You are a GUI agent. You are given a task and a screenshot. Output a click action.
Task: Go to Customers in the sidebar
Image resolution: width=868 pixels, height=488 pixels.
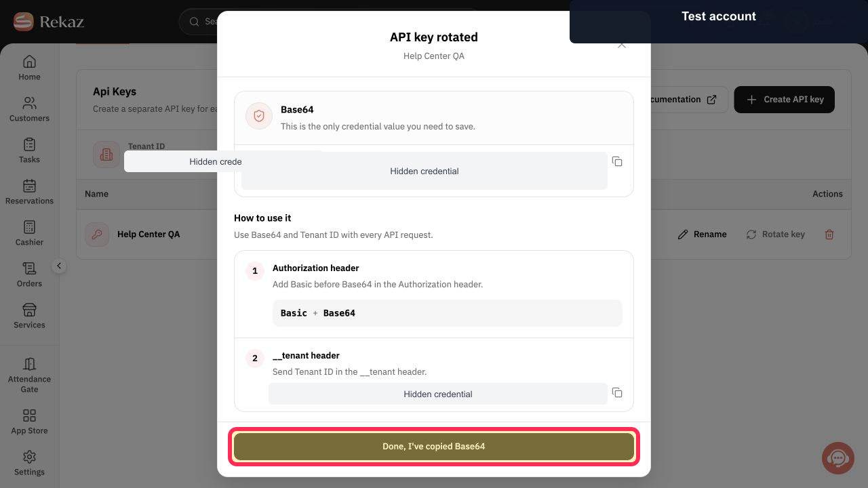(x=29, y=109)
